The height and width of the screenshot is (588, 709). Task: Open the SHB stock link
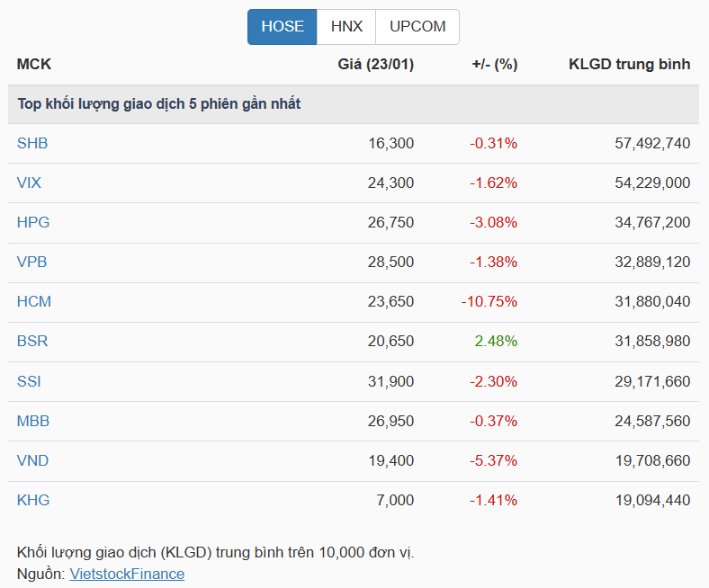(32, 143)
